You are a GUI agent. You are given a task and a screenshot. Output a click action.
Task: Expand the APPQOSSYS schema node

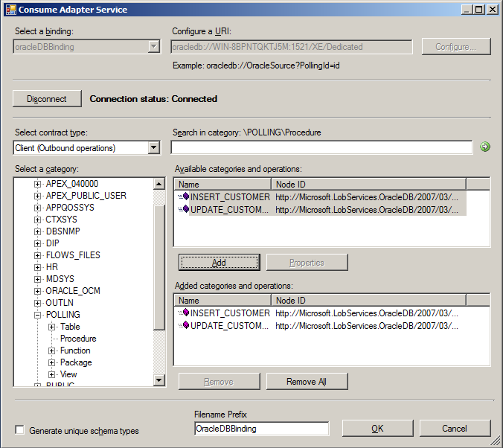point(37,208)
